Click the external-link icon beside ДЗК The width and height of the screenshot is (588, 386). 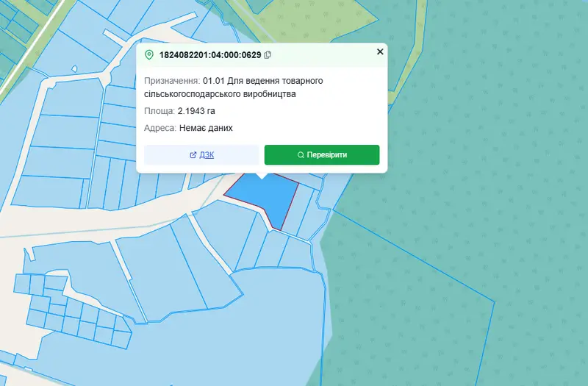click(193, 155)
